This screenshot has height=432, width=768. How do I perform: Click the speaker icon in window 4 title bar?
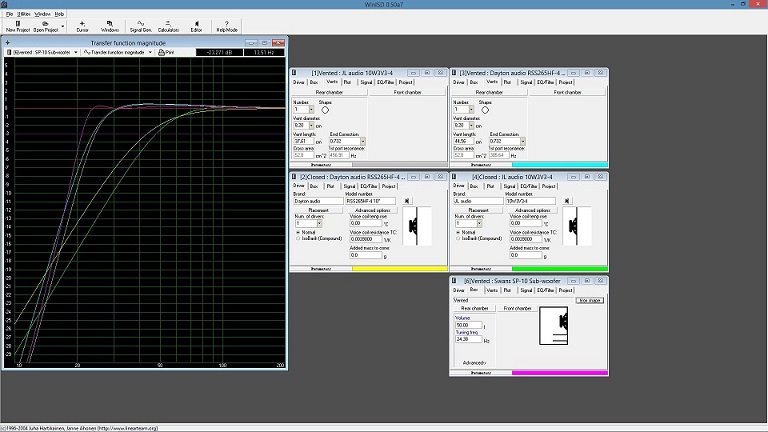(x=454, y=176)
